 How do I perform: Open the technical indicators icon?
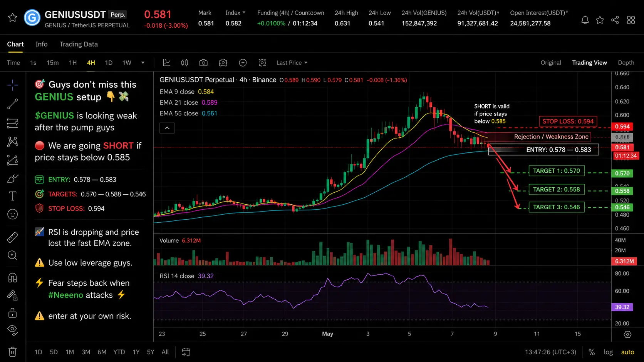[x=167, y=63]
